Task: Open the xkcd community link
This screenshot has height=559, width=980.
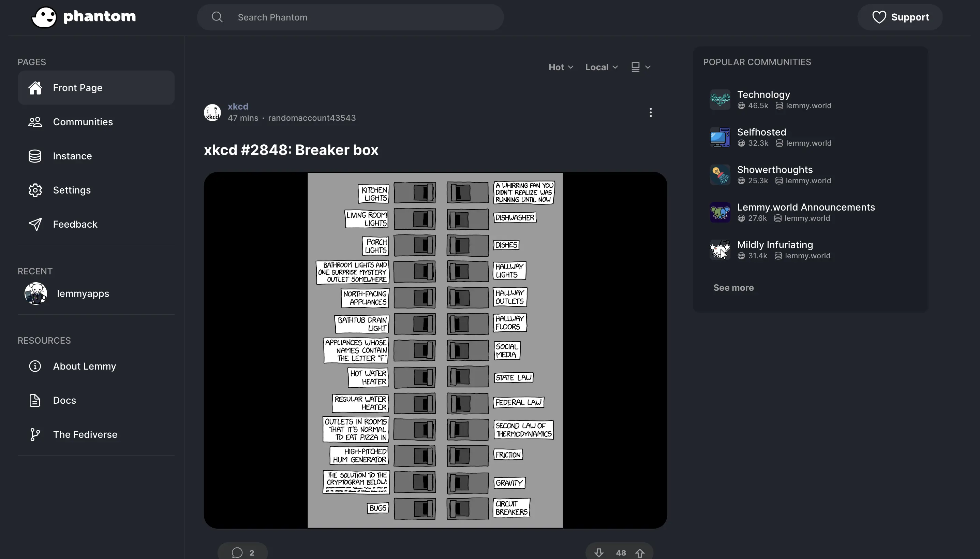Action: (x=238, y=106)
